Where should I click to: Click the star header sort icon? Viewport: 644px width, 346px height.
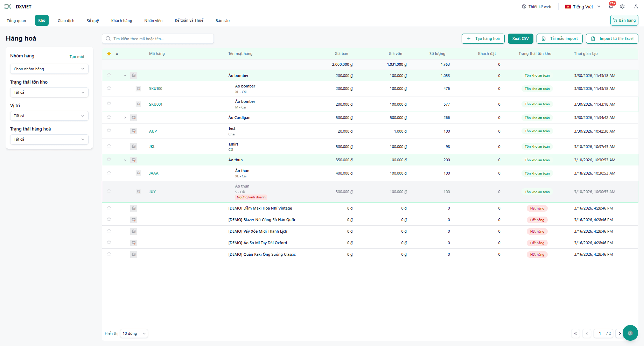pyautogui.click(x=109, y=54)
